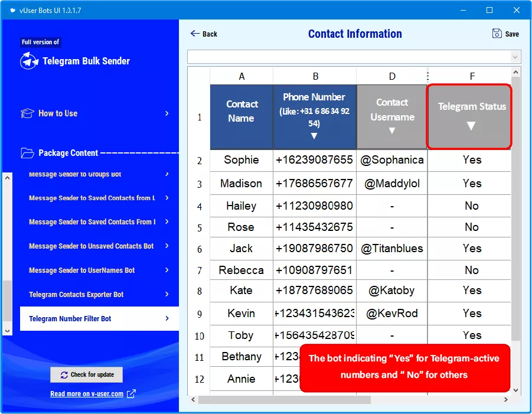The width and height of the screenshot is (532, 414).
Task: Click the table horizontal scrollbar left arrow
Action: pos(193,400)
